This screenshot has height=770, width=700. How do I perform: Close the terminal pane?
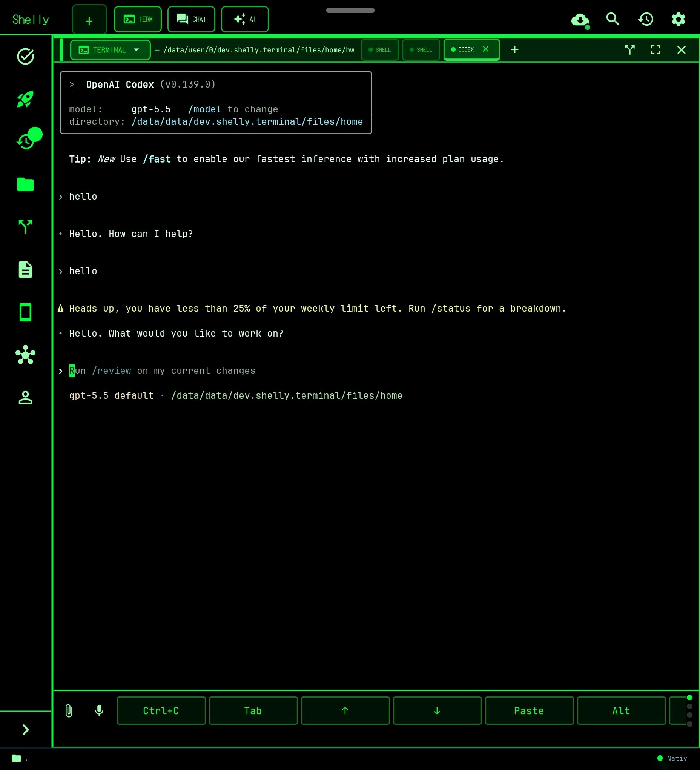681,50
